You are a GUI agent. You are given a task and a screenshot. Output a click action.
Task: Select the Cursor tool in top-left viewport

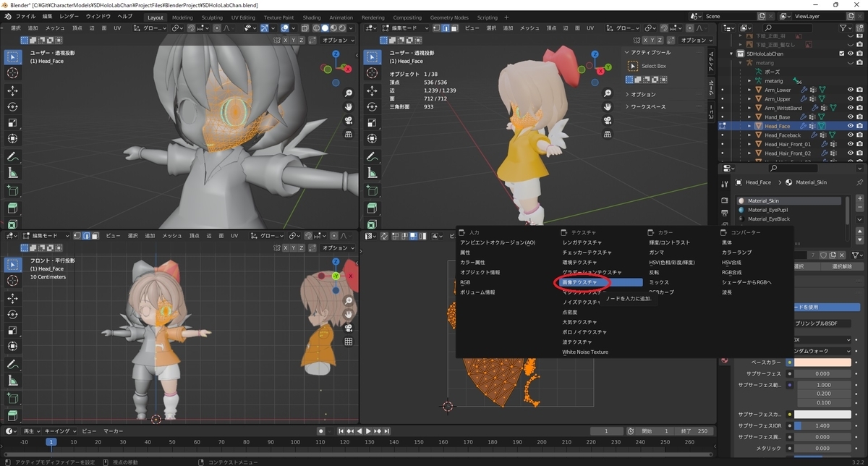(13, 73)
